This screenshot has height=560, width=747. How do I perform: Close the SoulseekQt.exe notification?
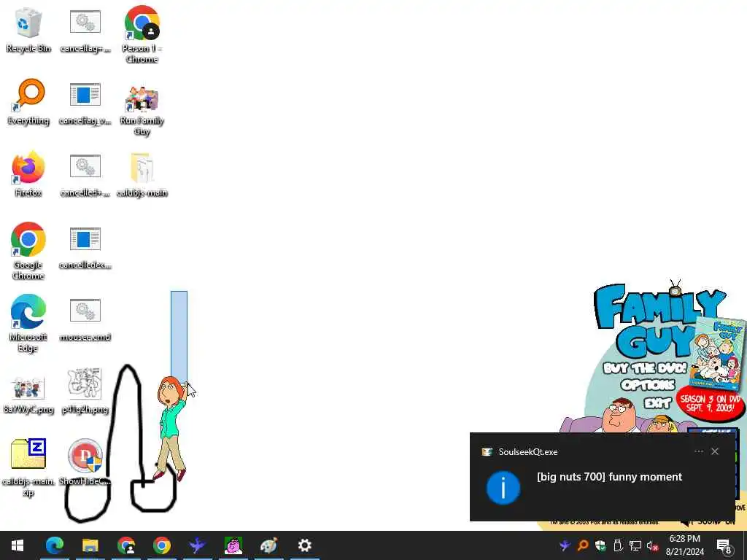(x=715, y=451)
